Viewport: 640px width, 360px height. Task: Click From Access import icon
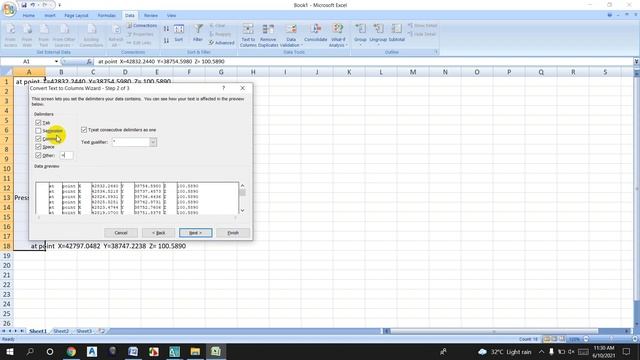[11, 35]
